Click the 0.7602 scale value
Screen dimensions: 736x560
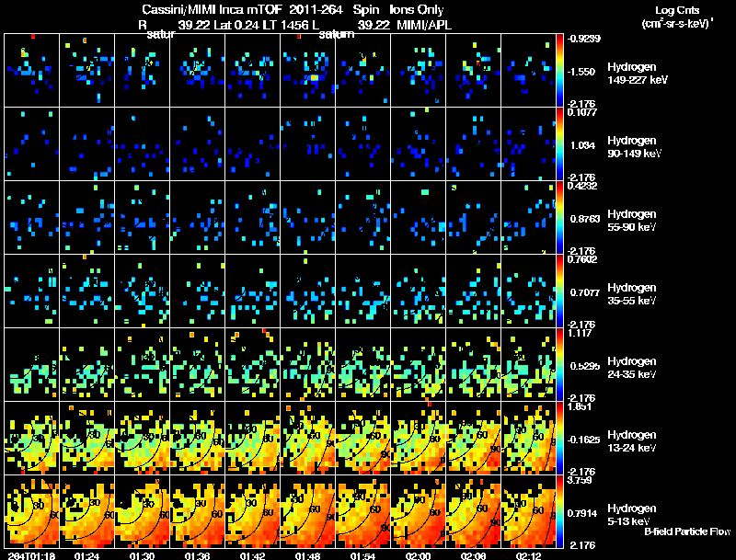582,259
